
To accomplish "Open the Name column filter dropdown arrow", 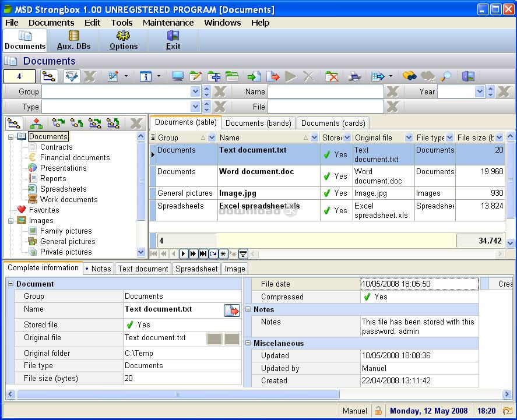I will pos(314,137).
